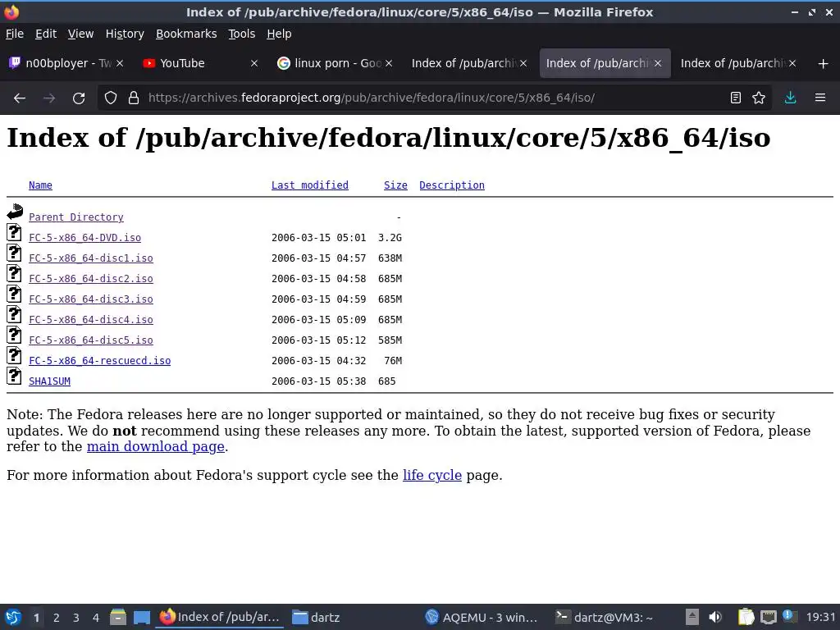The image size is (840, 630).
Task: Toggle reader view icon in address bar
Action: click(x=736, y=98)
